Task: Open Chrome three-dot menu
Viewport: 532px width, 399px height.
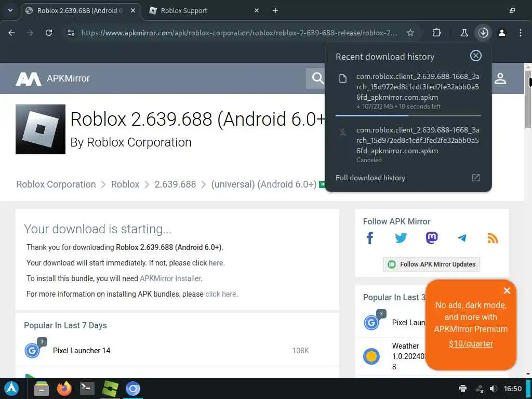Action: click(521, 33)
